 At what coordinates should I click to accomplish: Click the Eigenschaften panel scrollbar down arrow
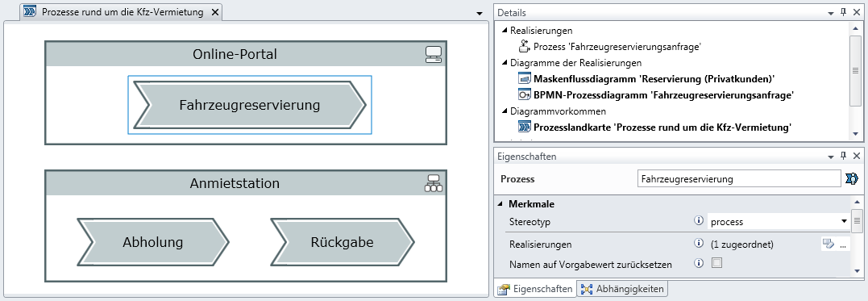(x=857, y=270)
